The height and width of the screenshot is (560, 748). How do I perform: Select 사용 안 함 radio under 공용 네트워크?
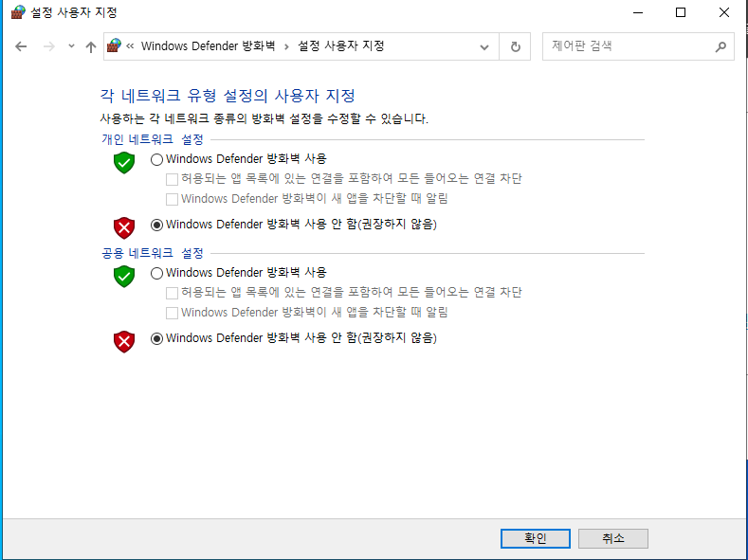tap(156, 339)
